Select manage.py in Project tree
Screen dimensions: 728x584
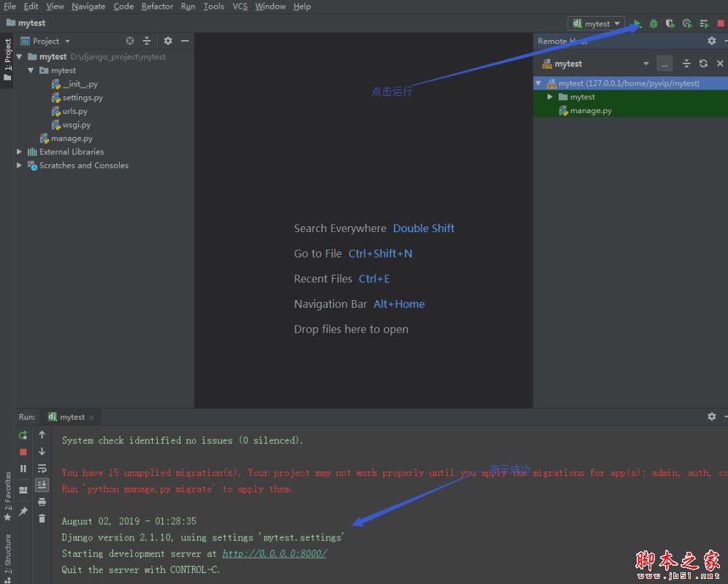click(x=72, y=139)
